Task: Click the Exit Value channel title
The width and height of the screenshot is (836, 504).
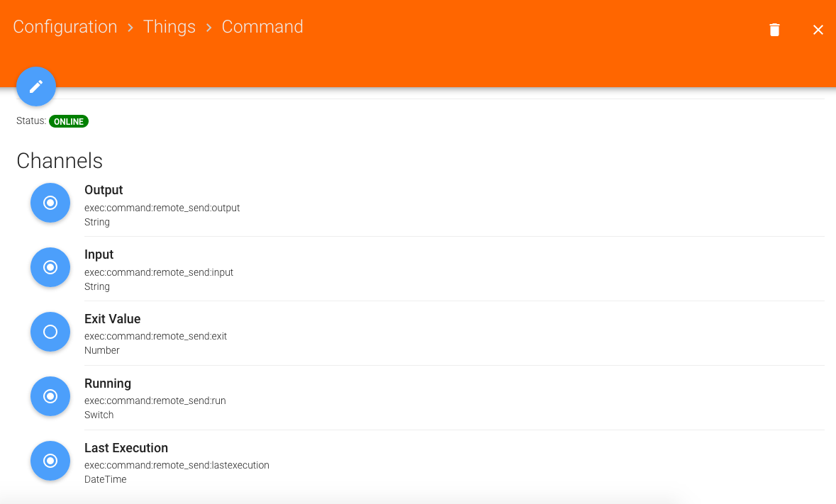Action: click(113, 319)
